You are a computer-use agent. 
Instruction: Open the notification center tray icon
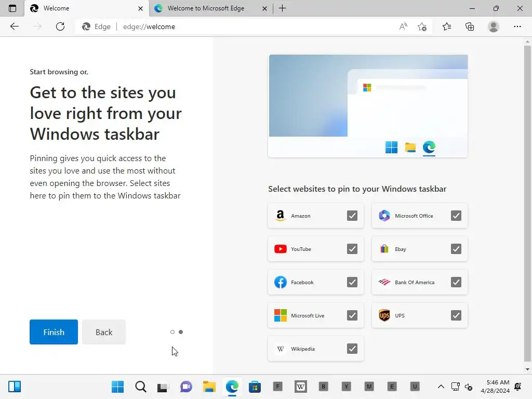coord(518,387)
